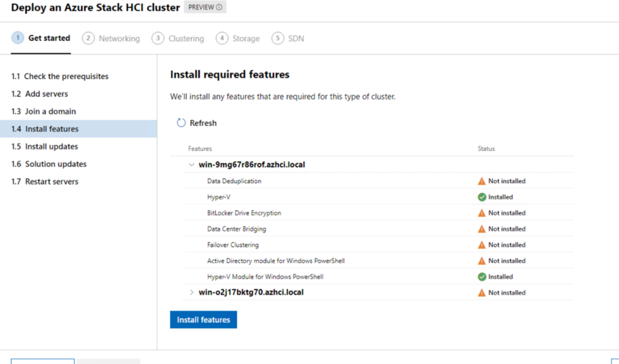The image size is (619, 364).
Task: Select the Data Deduplication feature row
Action: click(379, 181)
